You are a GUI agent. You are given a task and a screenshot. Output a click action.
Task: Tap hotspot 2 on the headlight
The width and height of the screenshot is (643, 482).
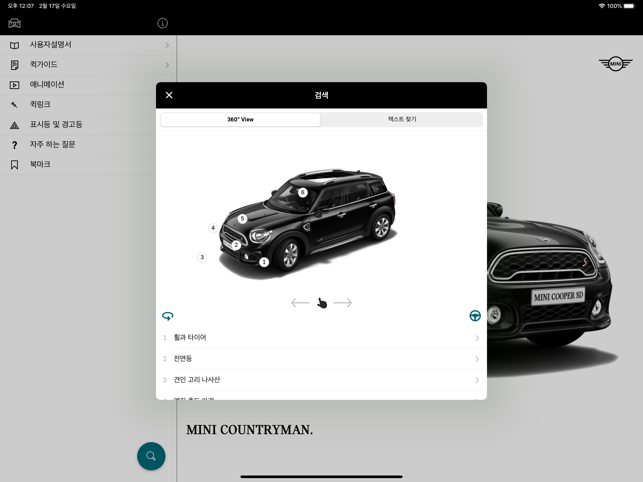tap(236, 245)
